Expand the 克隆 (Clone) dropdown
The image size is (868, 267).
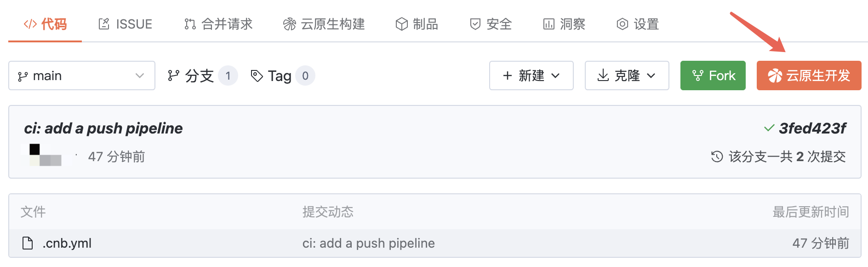627,75
